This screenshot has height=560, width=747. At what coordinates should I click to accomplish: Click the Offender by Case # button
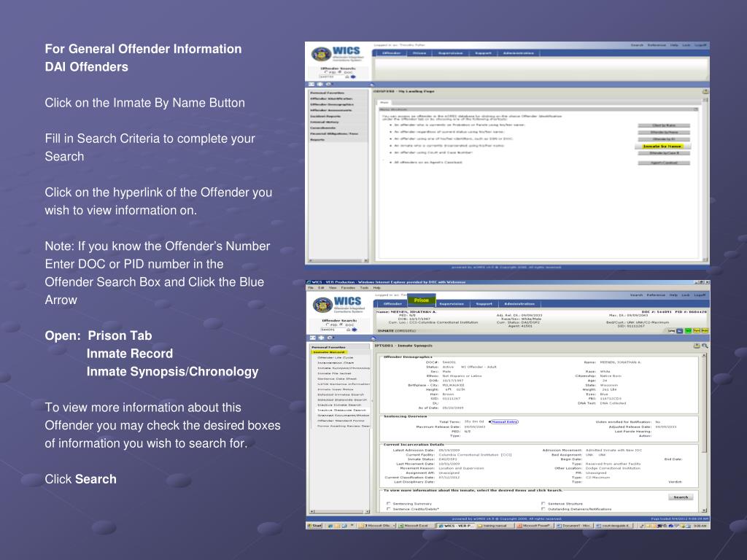(664, 153)
